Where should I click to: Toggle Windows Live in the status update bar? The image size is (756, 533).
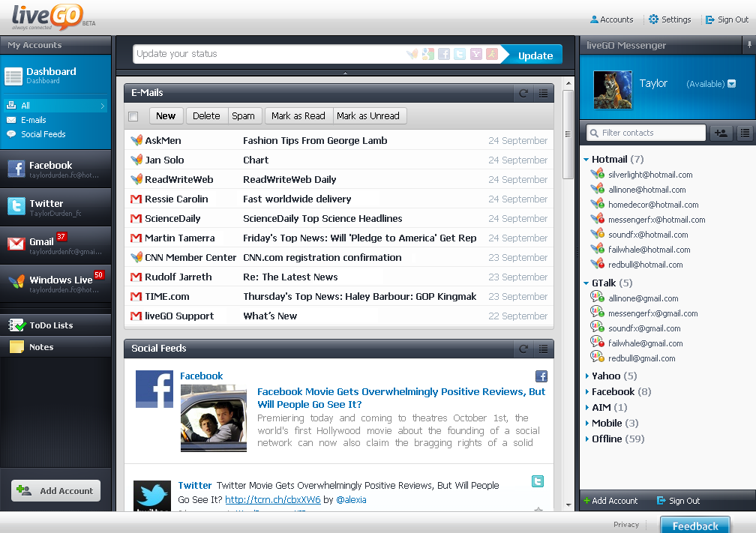pyautogui.click(x=412, y=54)
